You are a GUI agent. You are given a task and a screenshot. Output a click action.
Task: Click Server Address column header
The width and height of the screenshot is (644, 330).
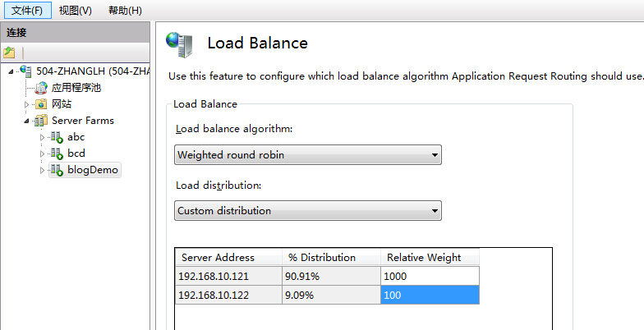228,258
